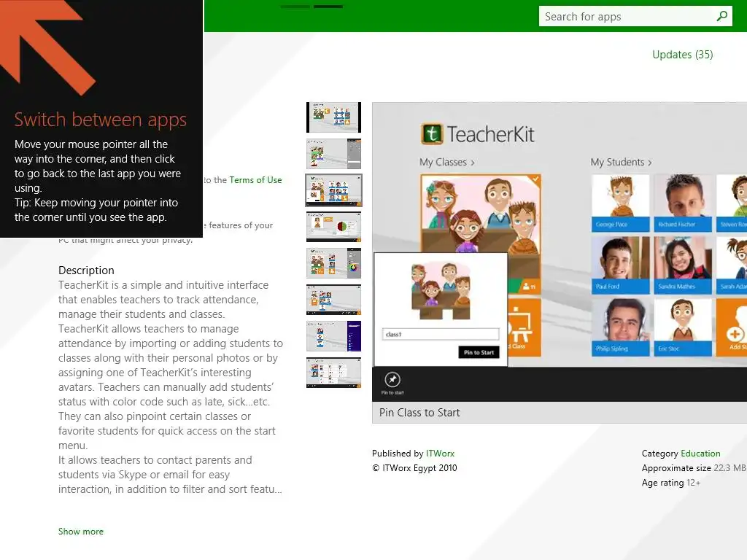Open the Terms of Use link
The width and height of the screenshot is (747, 560).
pos(255,180)
